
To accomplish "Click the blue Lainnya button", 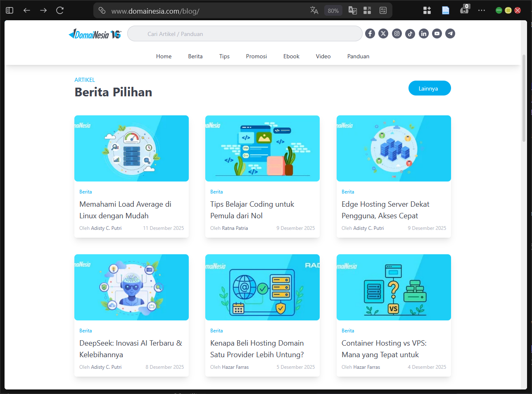I will [429, 88].
